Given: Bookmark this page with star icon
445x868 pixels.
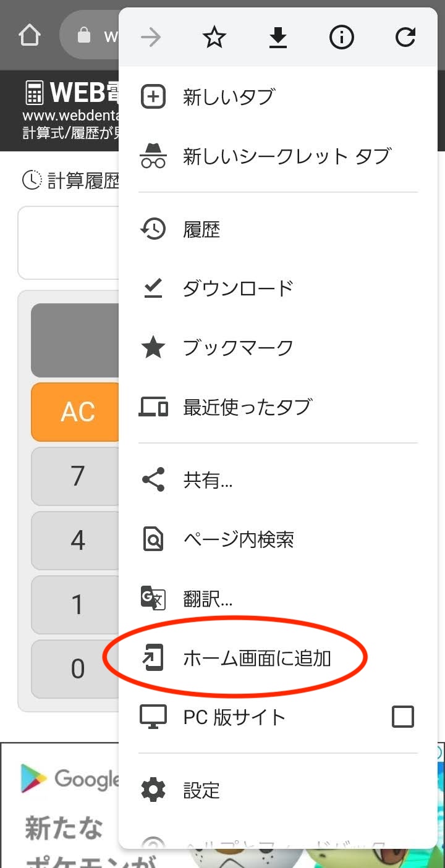Looking at the screenshot, I should click(x=214, y=38).
